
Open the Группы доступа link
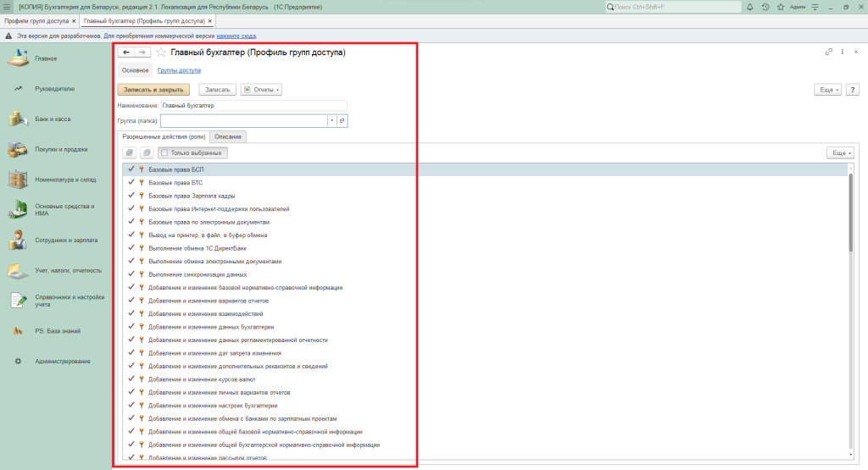[179, 70]
